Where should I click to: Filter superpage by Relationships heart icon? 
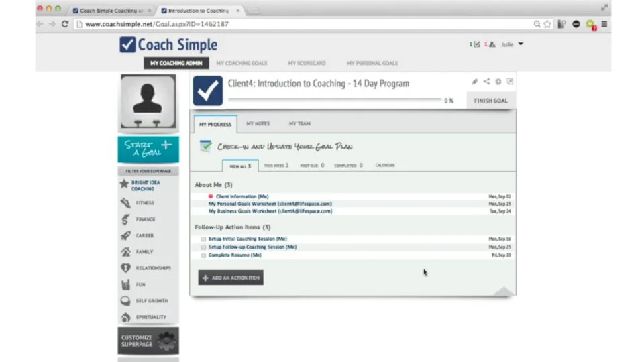click(125, 268)
